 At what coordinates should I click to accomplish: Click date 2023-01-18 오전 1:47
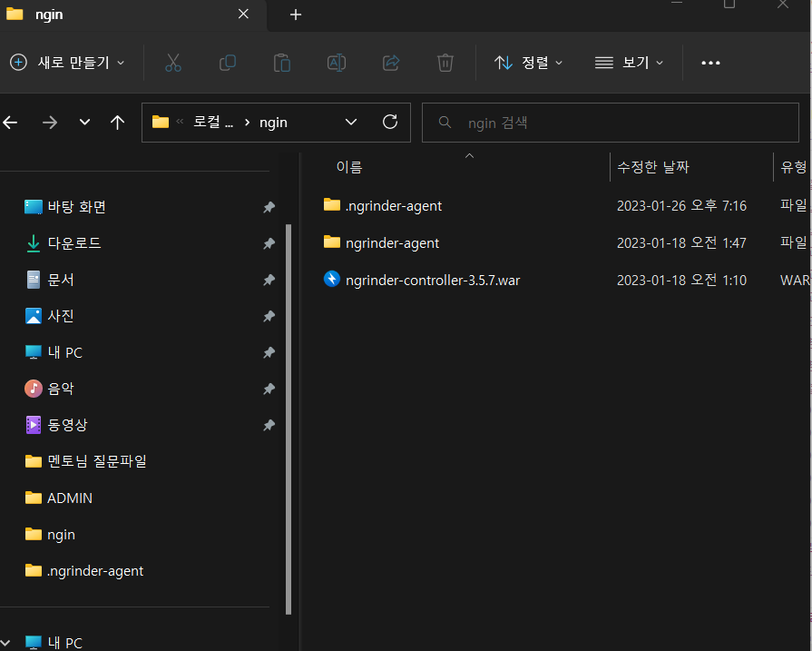click(x=681, y=243)
